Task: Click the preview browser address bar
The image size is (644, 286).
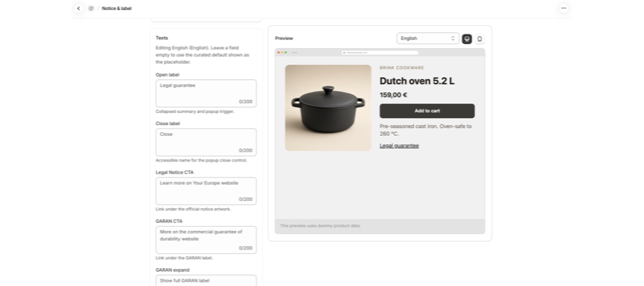Action: (380, 52)
